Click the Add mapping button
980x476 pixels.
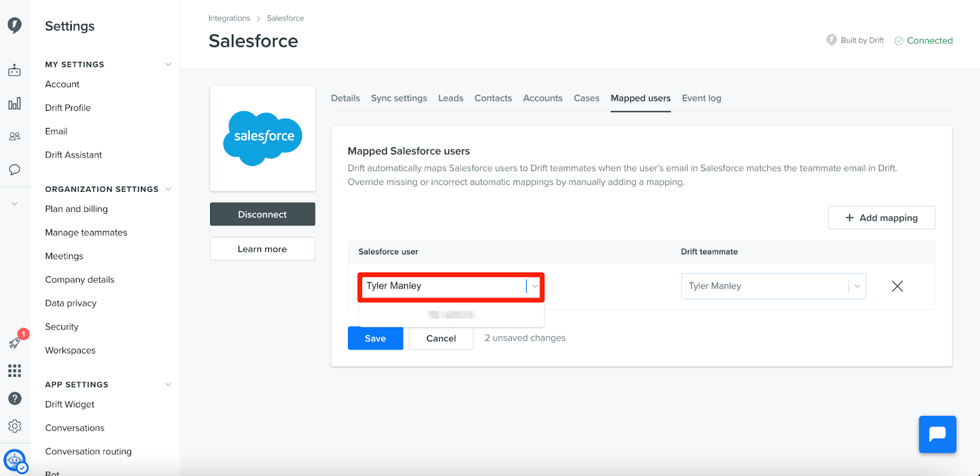tap(881, 217)
